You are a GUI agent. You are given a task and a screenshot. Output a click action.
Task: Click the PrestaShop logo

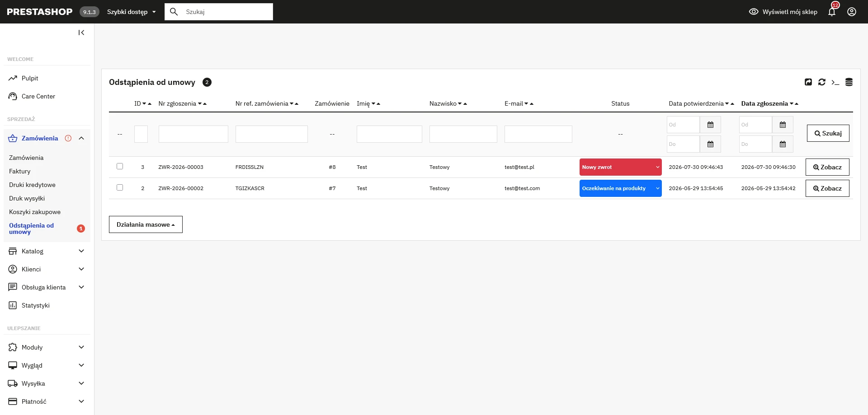point(40,12)
